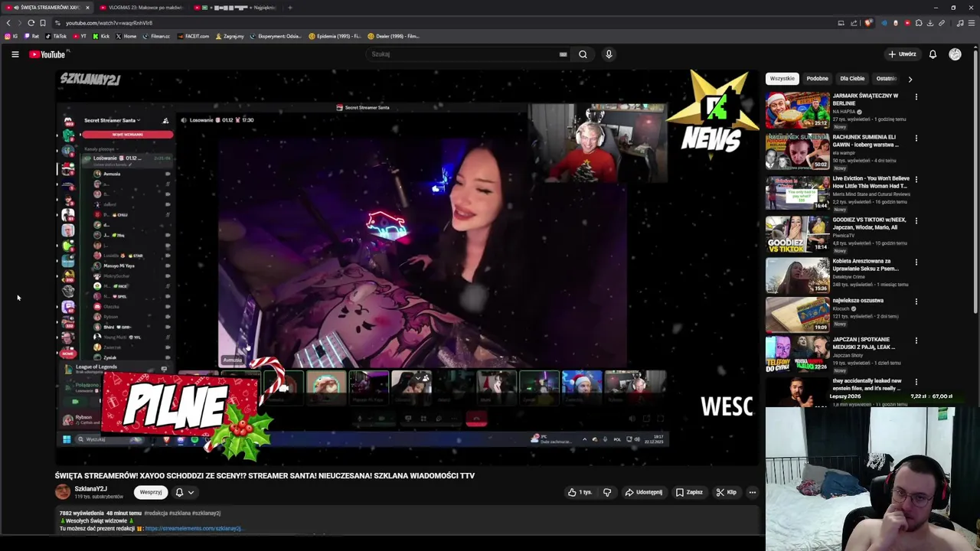Viewport: 980px width, 551px height.
Task: Start voice search with the microphone
Action: 609,54
